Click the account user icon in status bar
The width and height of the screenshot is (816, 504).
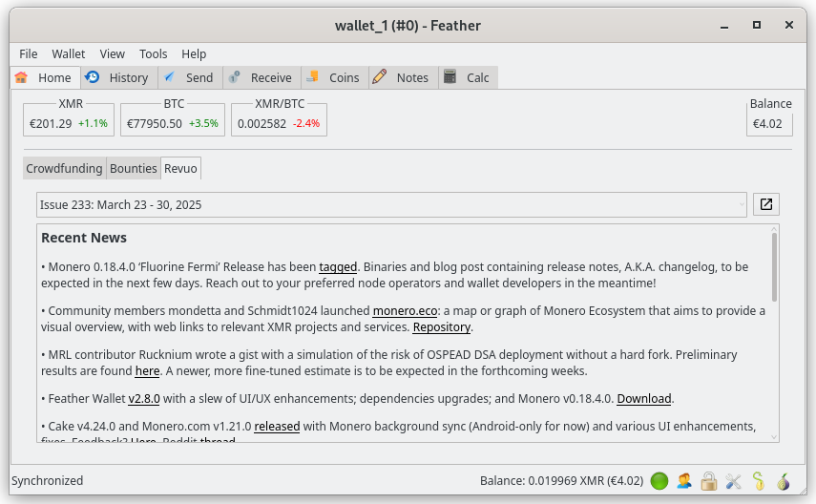[684, 480]
